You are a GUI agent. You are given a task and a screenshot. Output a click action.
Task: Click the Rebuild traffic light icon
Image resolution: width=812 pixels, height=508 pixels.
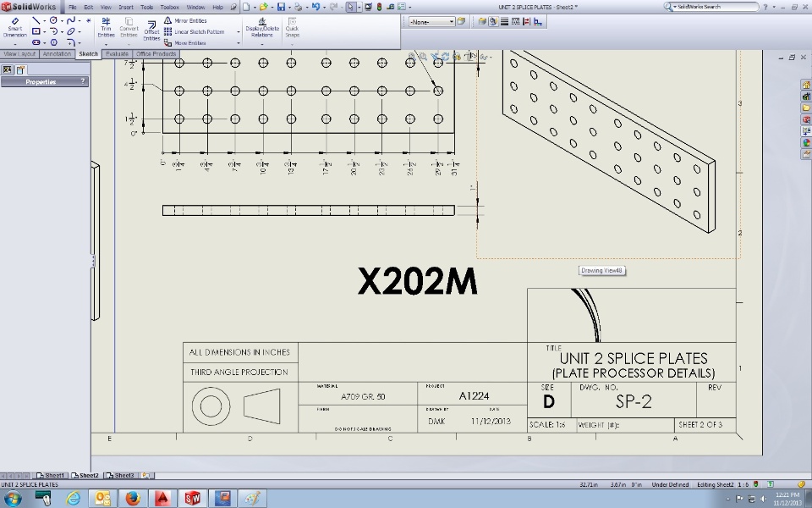point(379,7)
